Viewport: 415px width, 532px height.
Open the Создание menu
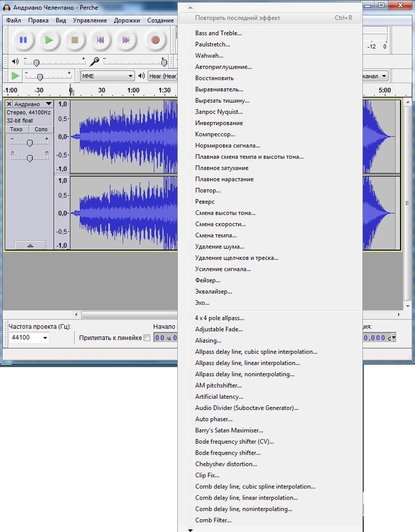point(160,20)
